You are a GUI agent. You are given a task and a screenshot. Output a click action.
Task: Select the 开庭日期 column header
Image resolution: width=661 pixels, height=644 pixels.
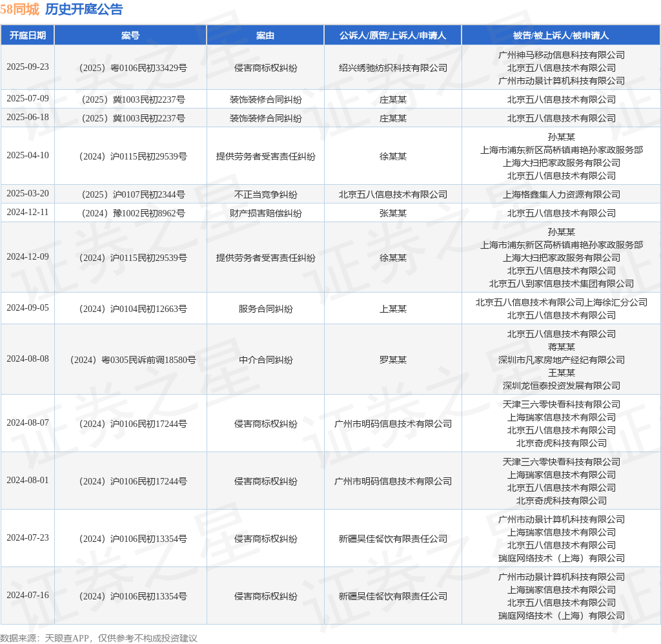(28, 36)
